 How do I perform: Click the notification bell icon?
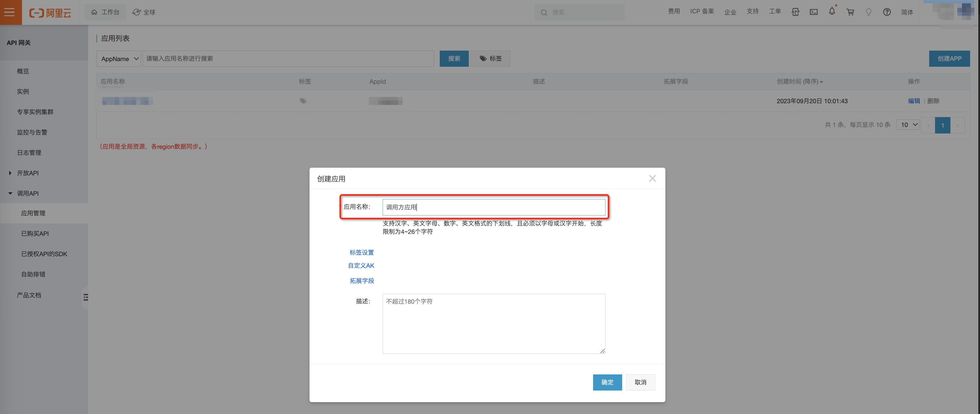(x=832, y=12)
